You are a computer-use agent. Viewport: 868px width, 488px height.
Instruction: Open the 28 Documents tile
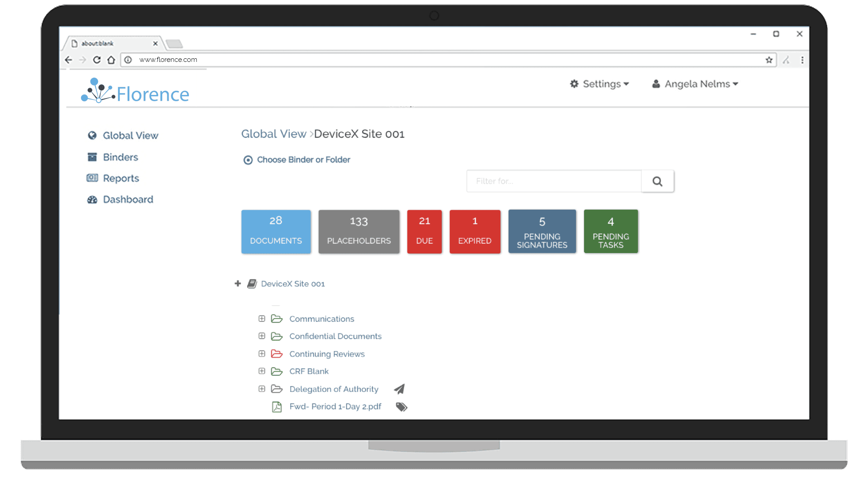[276, 231]
